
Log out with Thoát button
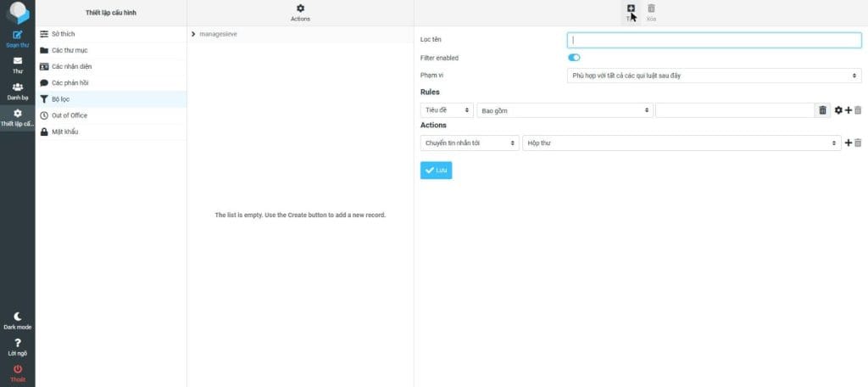click(17, 373)
